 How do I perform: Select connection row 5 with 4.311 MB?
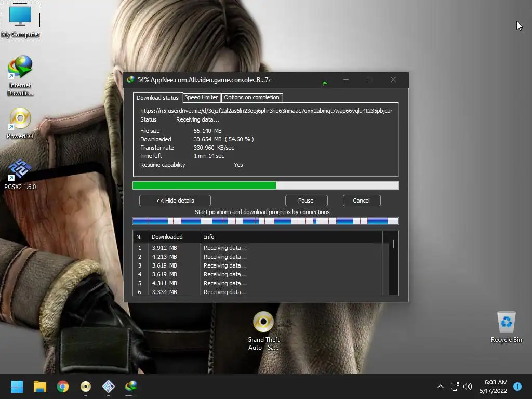[258, 283]
